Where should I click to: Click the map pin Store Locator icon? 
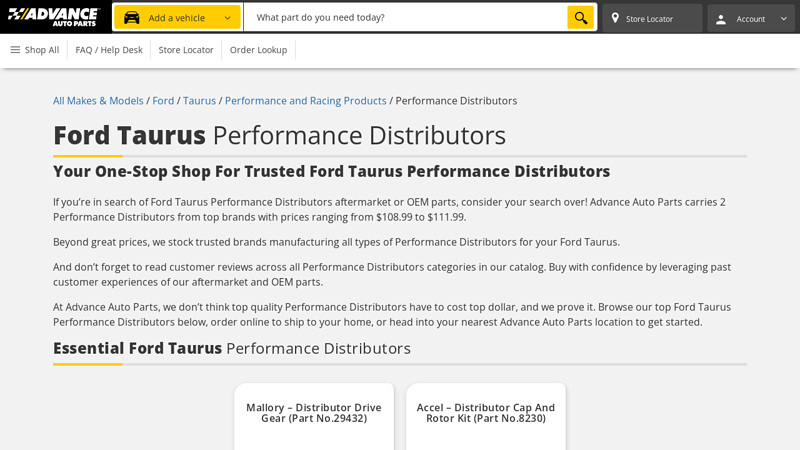[615, 18]
